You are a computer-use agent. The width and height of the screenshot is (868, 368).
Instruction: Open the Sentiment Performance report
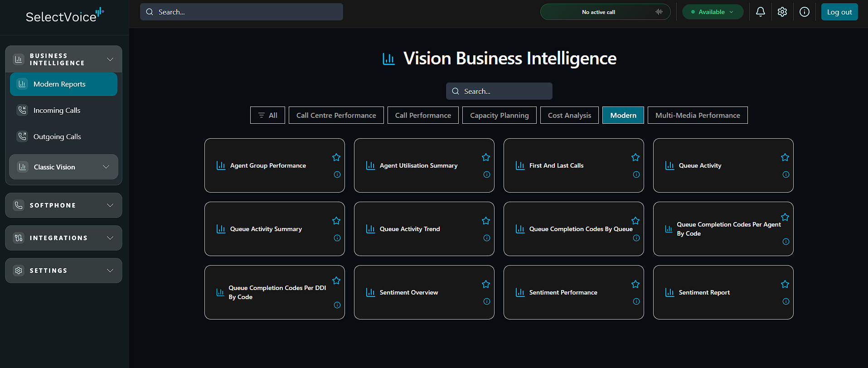[x=573, y=292]
